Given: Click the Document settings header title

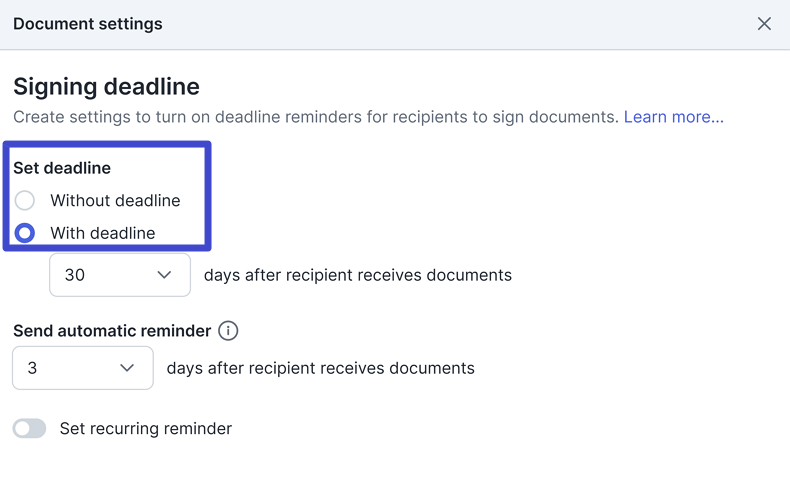Looking at the screenshot, I should click(x=88, y=24).
